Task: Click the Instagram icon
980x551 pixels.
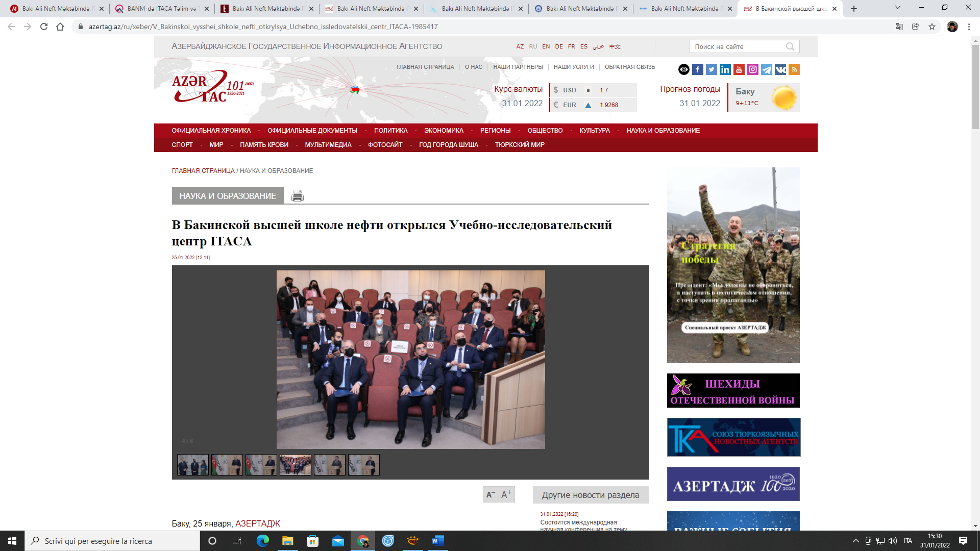Action: pyautogui.click(x=753, y=69)
